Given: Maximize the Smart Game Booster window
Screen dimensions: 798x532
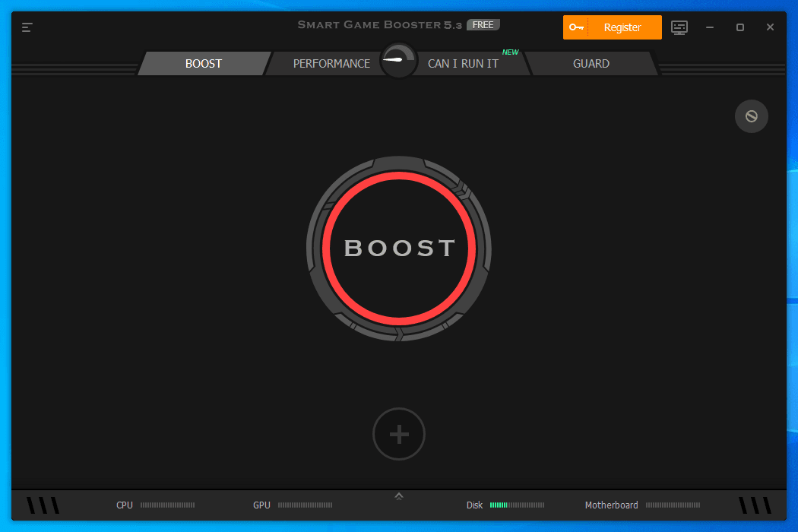Looking at the screenshot, I should click(x=739, y=27).
